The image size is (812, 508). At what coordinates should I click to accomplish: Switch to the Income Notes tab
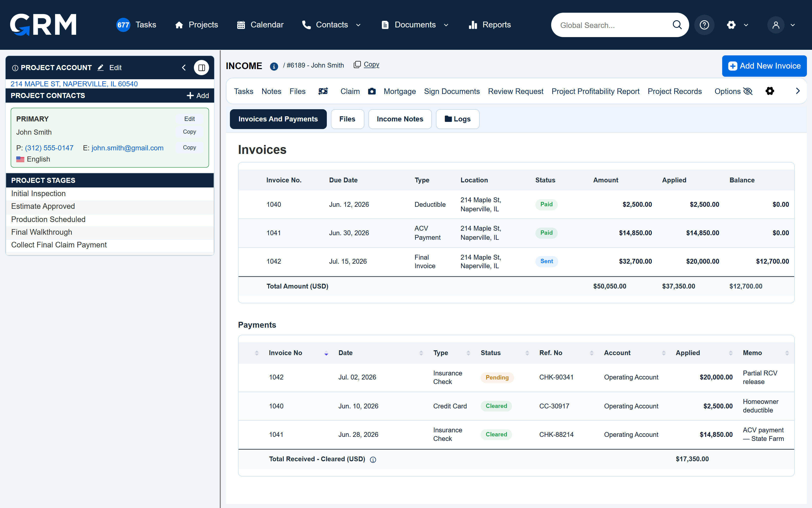pyautogui.click(x=400, y=119)
